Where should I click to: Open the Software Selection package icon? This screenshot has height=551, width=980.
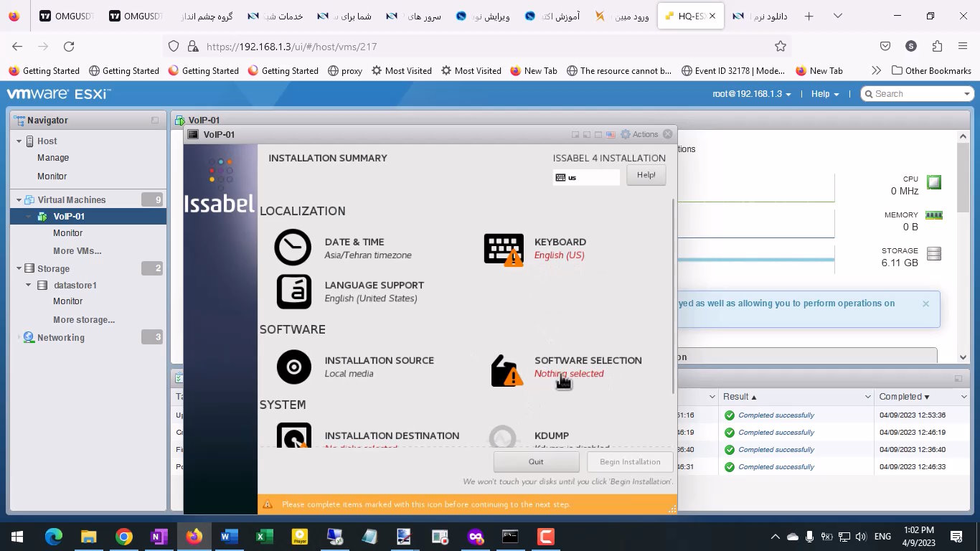tap(507, 370)
